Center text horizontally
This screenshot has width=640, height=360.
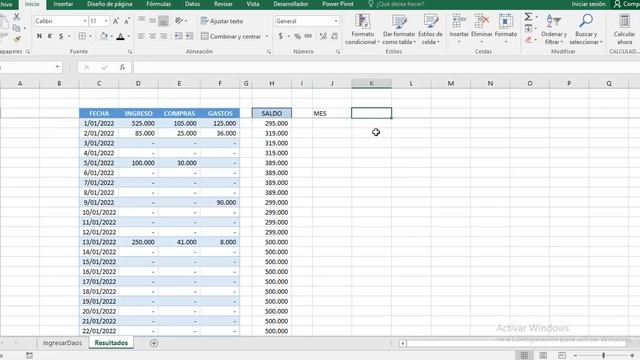(152, 36)
